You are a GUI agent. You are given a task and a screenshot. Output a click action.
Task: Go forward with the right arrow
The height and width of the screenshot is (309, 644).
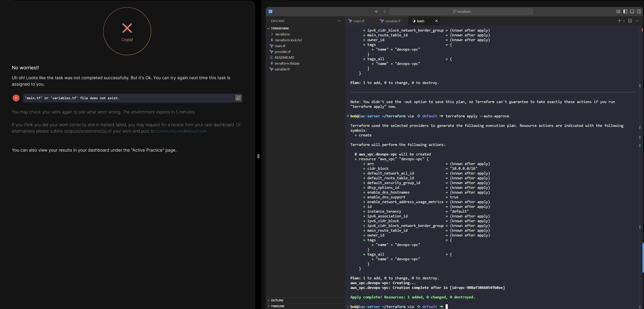click(x=384, y=11)
